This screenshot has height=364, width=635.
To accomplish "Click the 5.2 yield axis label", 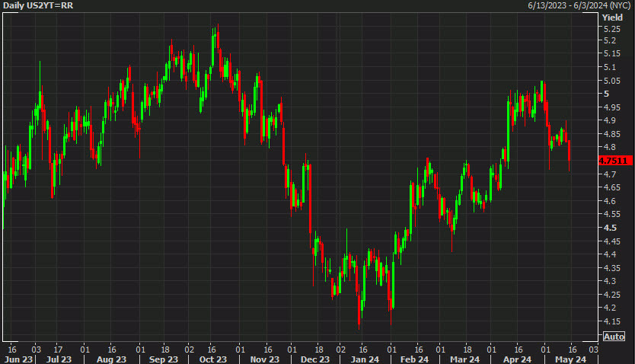I will pos(609,40).
